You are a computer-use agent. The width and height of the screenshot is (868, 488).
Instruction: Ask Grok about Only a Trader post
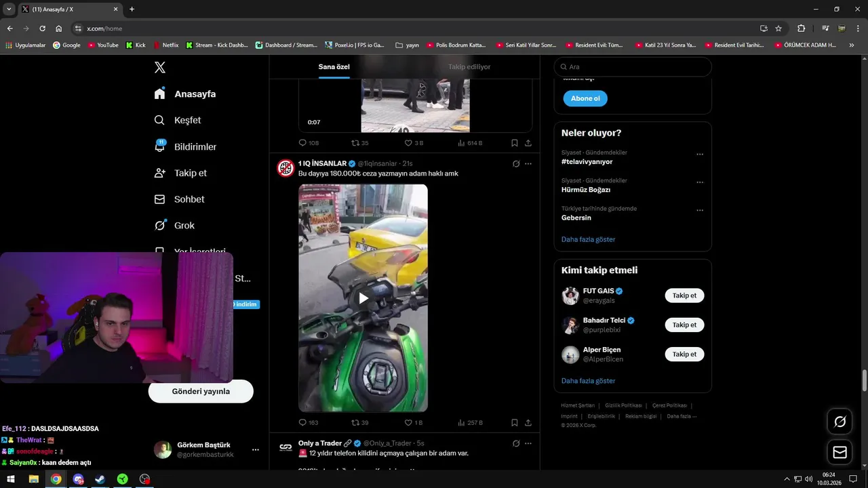pos(516,443)
